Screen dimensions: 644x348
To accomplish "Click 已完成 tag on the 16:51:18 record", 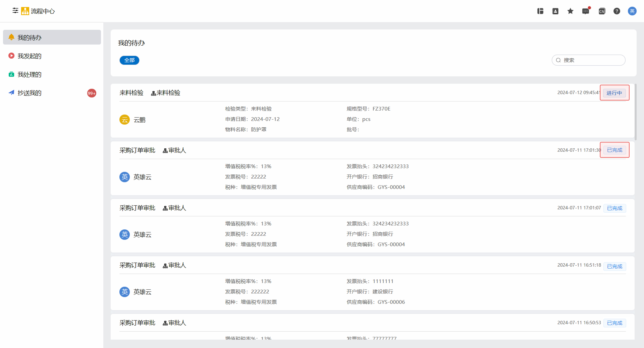I will pos(614,266).
